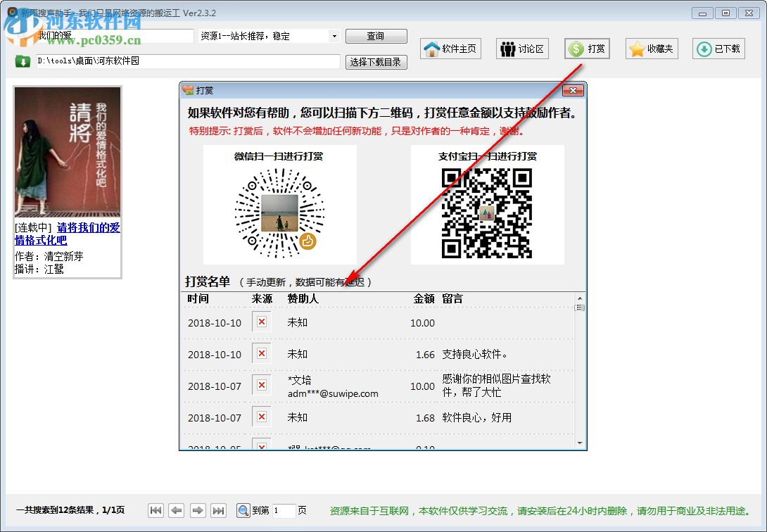
Task: Open the 软件主页 home page button
Action: 450,49
